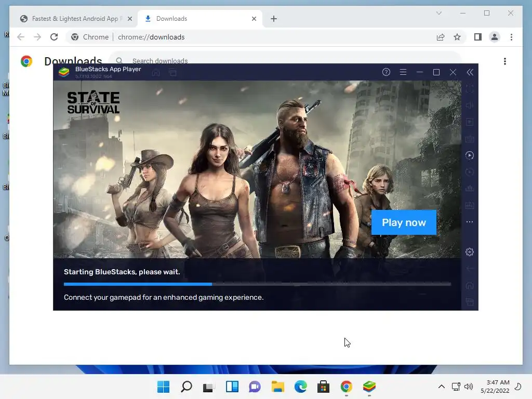Click the BlueStacks loading progress bar
Screen dimensions: 532x399
coord(257,284)
